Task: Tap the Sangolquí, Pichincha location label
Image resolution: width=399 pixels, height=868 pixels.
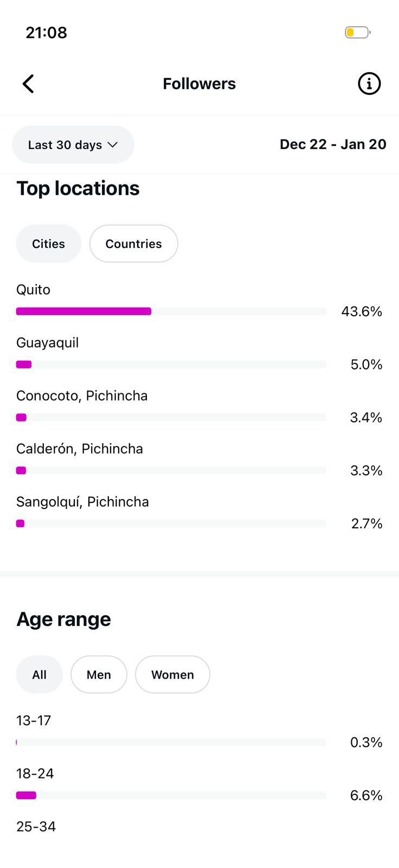Action: coord(82,502)
